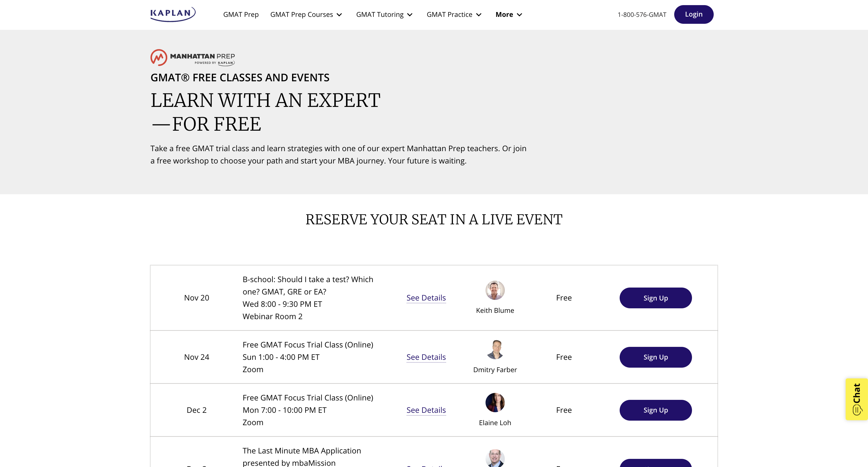The height and width of the screenshot is (467, 868).
Task: Sign up for the Nov 20 webinar
Action: (x=655, y=298)
